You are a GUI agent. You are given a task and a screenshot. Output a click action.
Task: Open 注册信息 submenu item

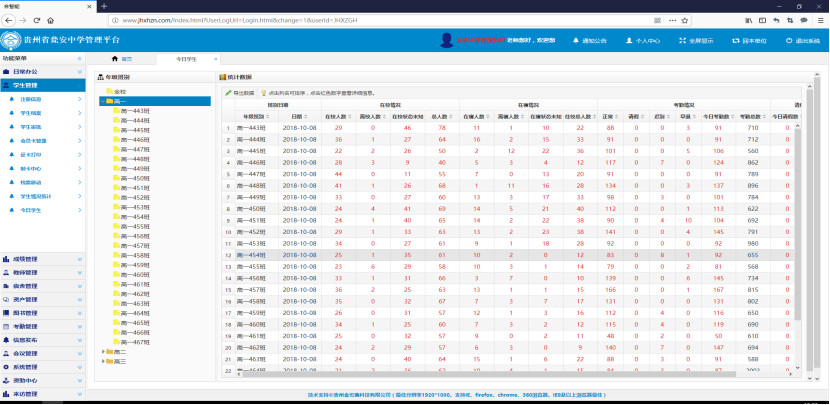[x=42, y=99]
